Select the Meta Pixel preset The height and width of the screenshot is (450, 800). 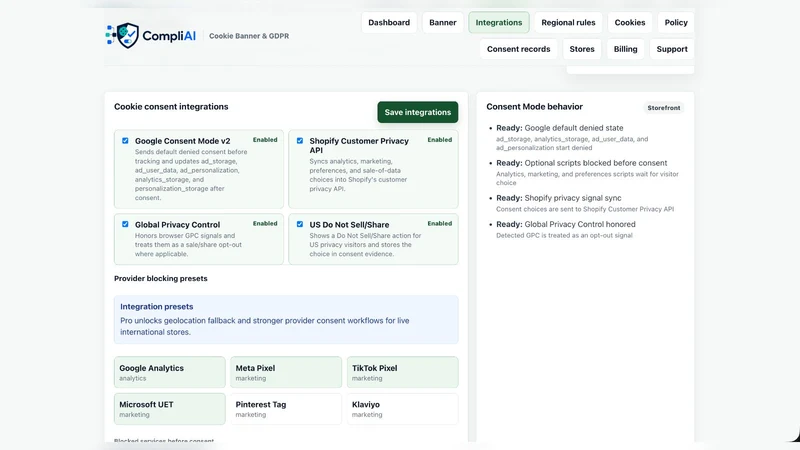click(286, 372)
